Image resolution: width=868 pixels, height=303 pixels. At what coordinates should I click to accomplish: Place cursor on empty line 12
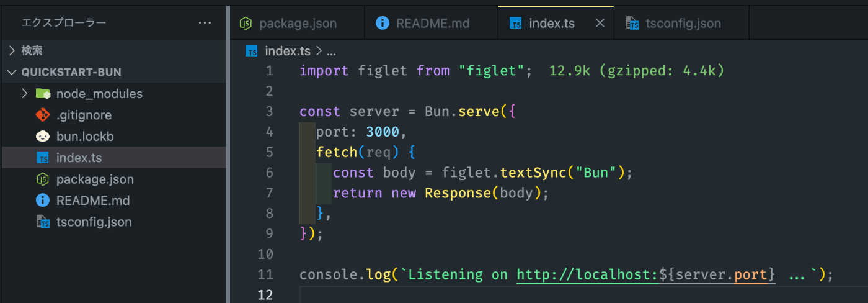tap(583, 294)
